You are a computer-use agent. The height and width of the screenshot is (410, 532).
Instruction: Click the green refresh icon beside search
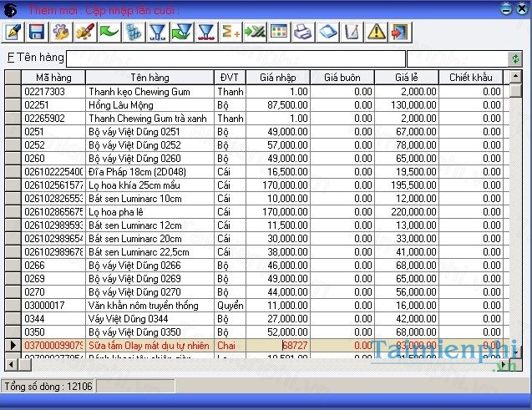pyautogui.click(x=515, y=59)
